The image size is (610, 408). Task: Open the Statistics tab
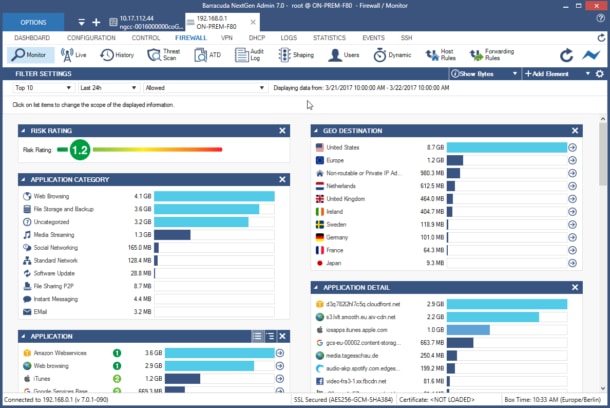tap(329, 38)
